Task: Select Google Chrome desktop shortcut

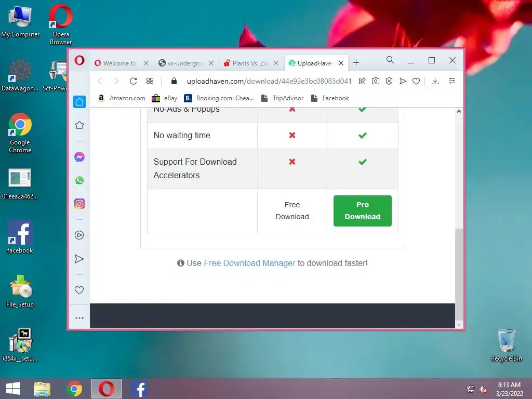Action: click(20, 133)
